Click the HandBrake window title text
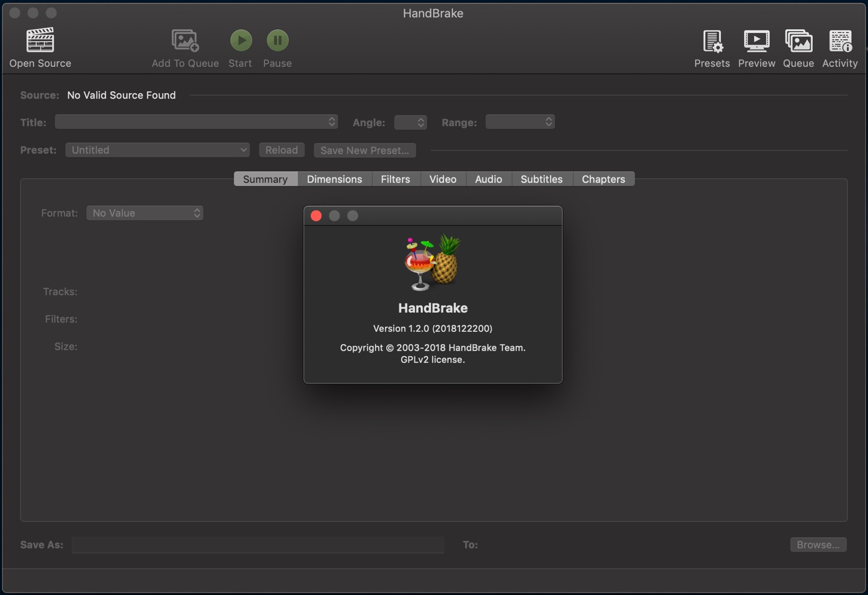Viewport: 868px width, 595px height. (x=433, y=13)
